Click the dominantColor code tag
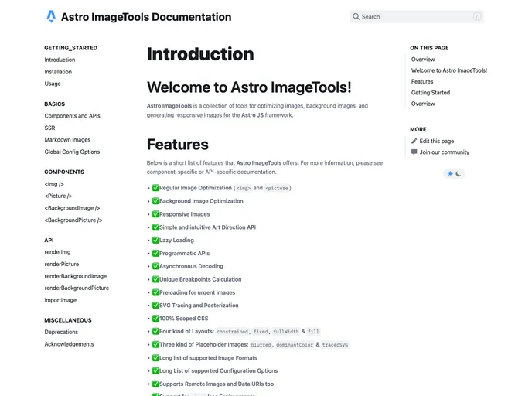Screen dimensions: 532x396 (x=295, y=345)
